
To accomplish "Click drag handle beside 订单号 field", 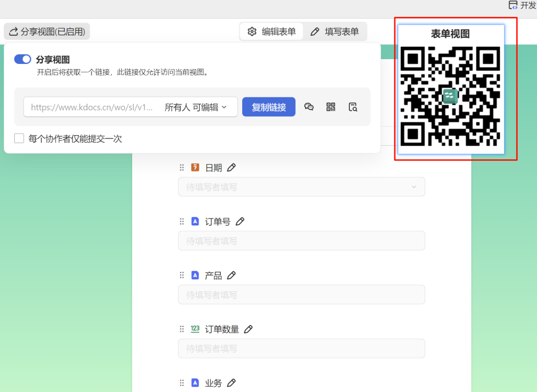I will click(182, 222).
